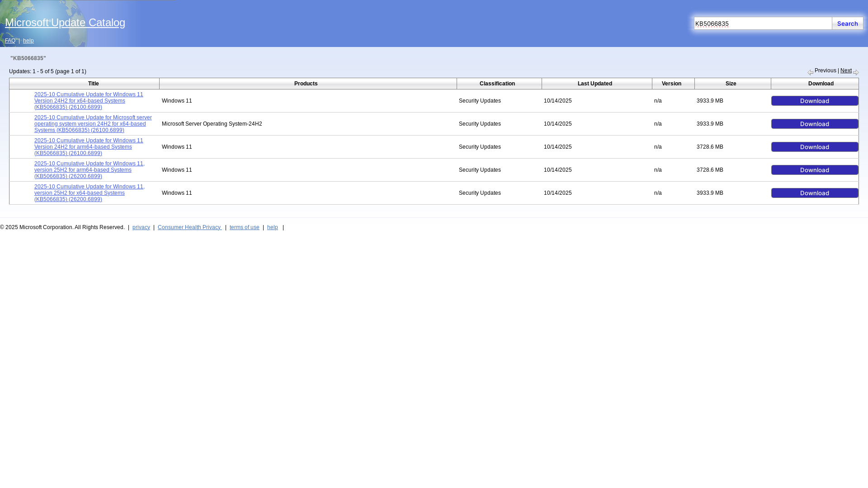
Task: Open Microsoft server 24H2 x64 update details
Action: (93, 124)
